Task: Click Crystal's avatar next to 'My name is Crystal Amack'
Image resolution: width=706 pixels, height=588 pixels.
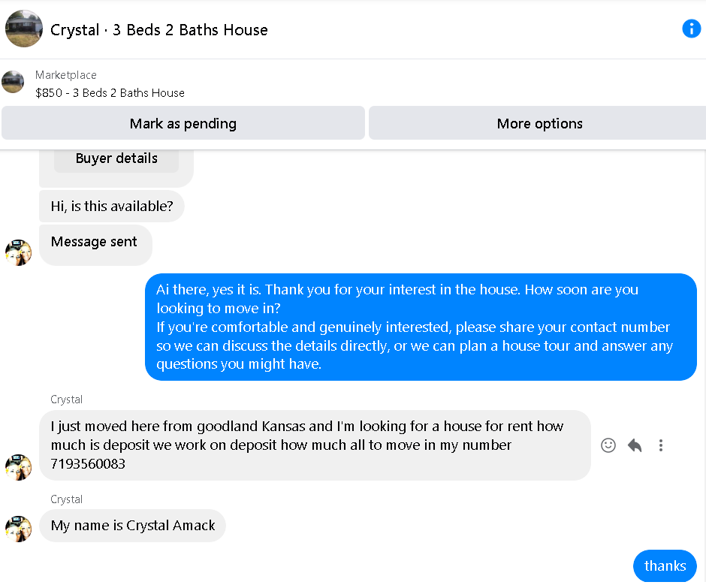Action: point(19,529)
